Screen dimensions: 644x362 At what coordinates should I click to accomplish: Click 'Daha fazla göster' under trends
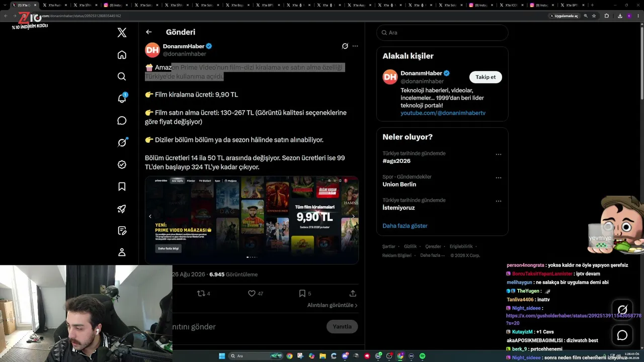coord(405,226)
